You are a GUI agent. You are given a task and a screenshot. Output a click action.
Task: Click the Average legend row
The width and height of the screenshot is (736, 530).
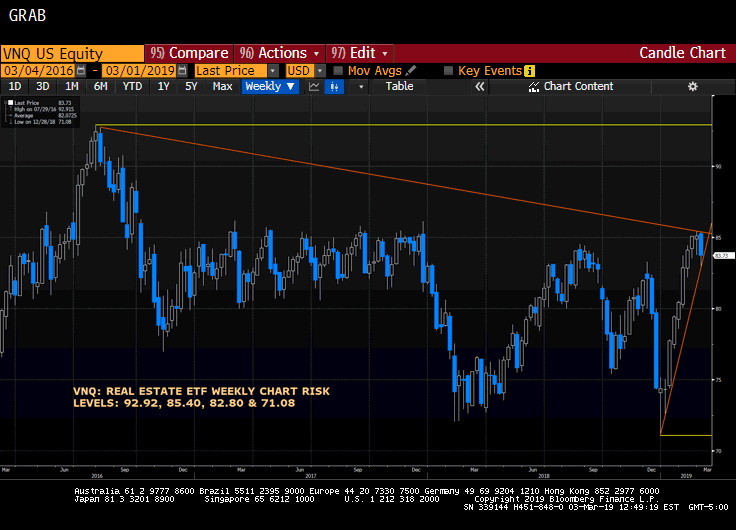click(45, 115)
